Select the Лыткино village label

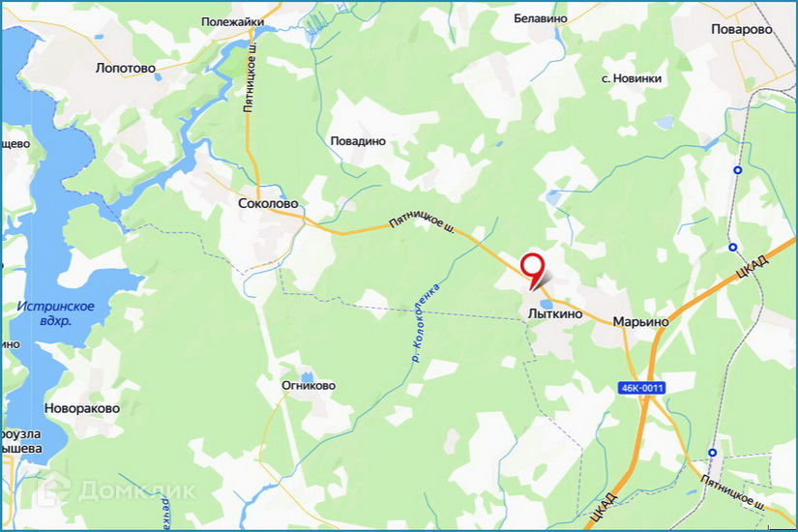click(555, 314)
